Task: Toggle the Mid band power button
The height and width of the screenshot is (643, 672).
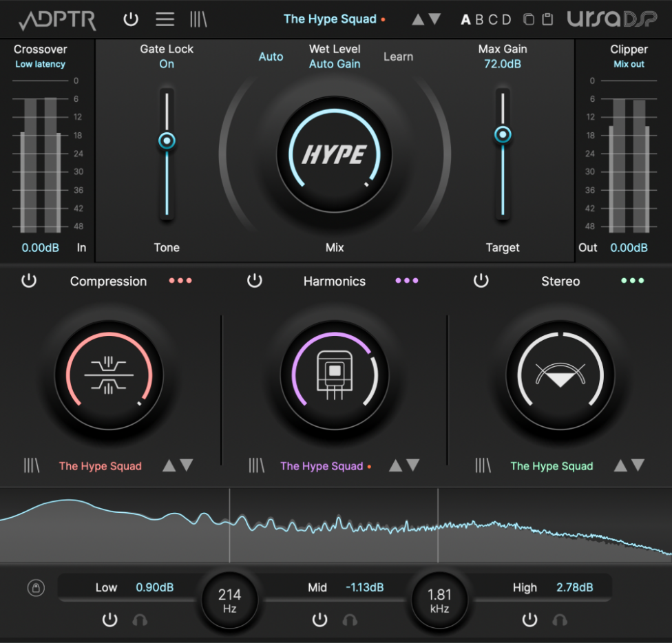Action: [319, 620]
